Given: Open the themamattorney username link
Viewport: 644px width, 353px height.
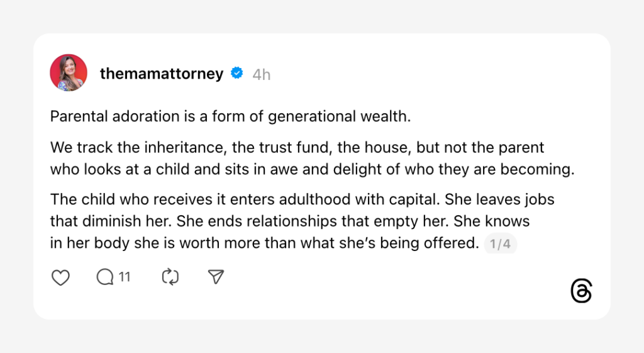Looking at the screenshot, I should click(x=162, y=74).
